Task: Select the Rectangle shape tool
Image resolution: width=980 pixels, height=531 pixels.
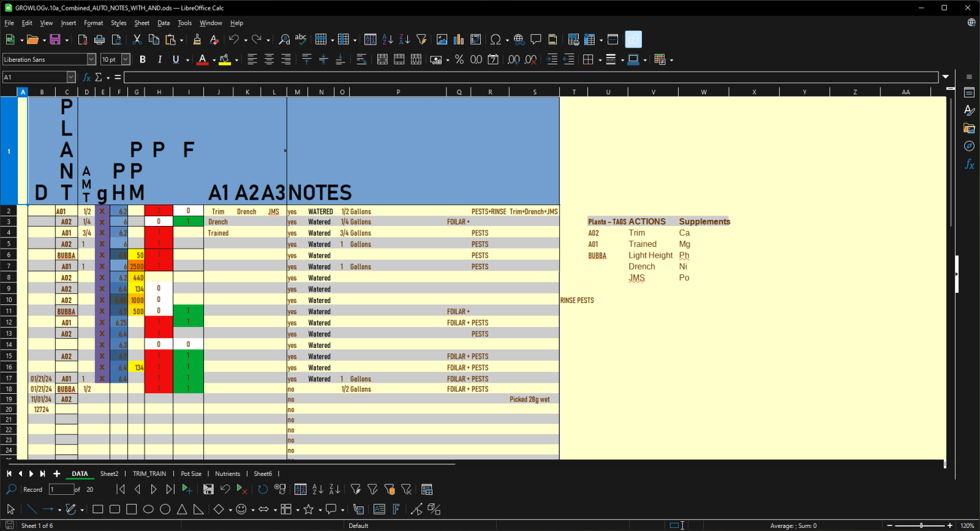Action: pyautogui.click(x=97, y=509)
